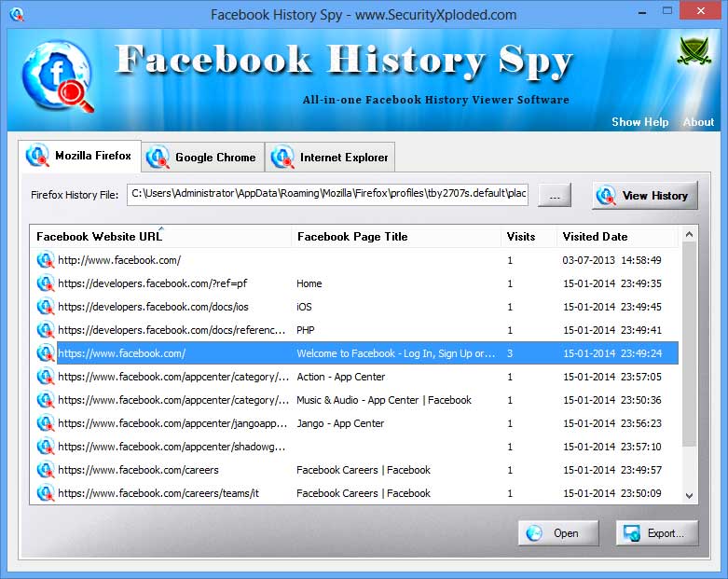Click row icon for http://www.facebook.com/

46,260
